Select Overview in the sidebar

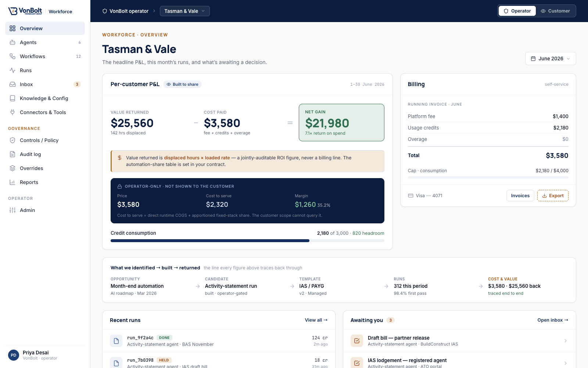tap(45, 28)
